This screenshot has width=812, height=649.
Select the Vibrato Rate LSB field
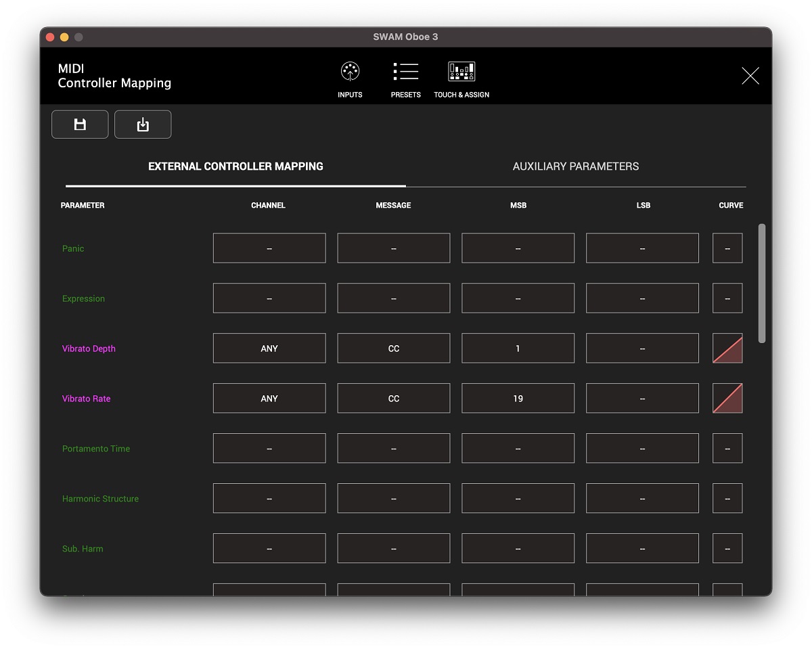(642, 399)
